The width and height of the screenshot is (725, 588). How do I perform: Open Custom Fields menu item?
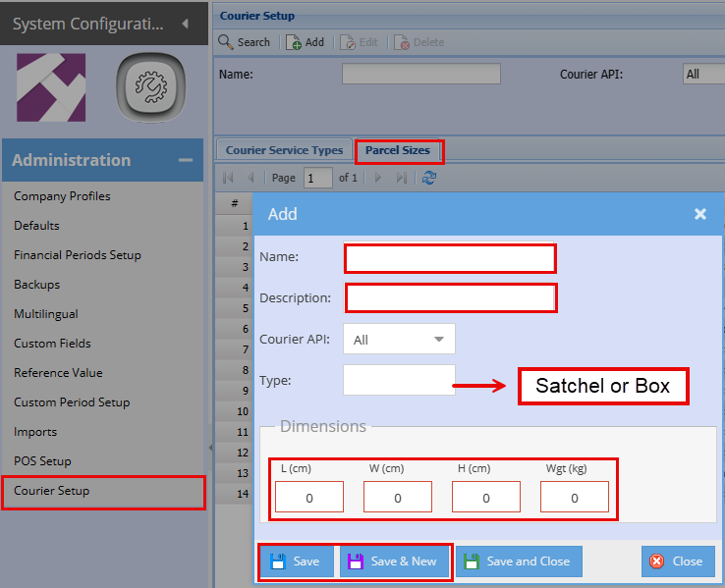[x=52, y=344]
